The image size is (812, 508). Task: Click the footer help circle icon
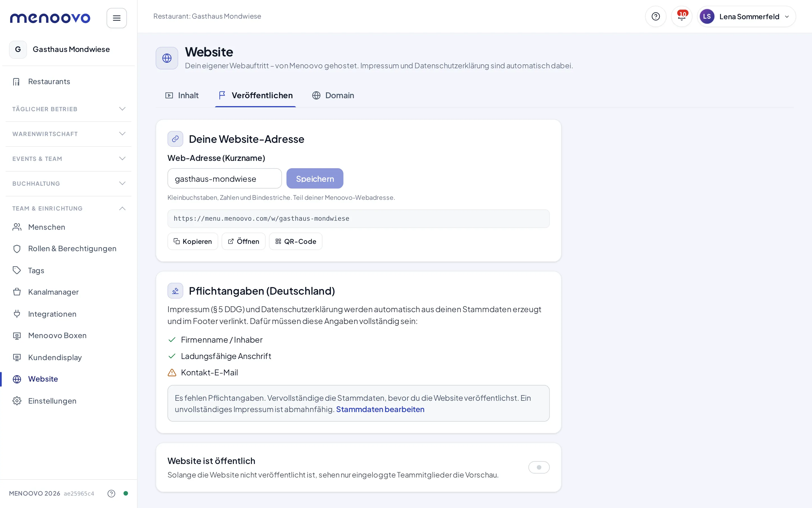[111, 493]
